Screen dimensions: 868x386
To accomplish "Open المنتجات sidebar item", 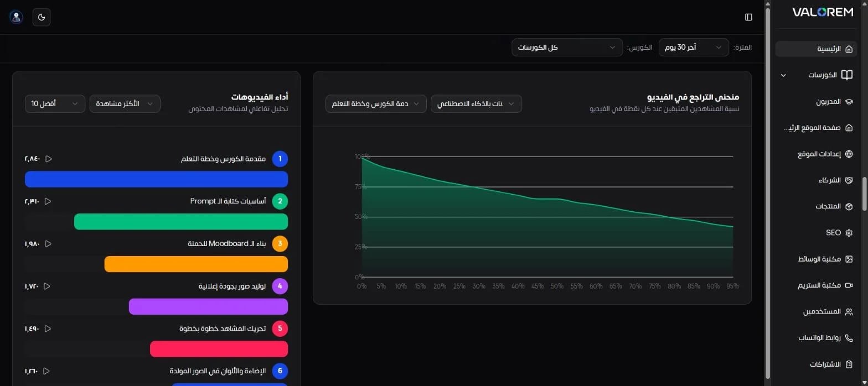I will coord(817,206).
